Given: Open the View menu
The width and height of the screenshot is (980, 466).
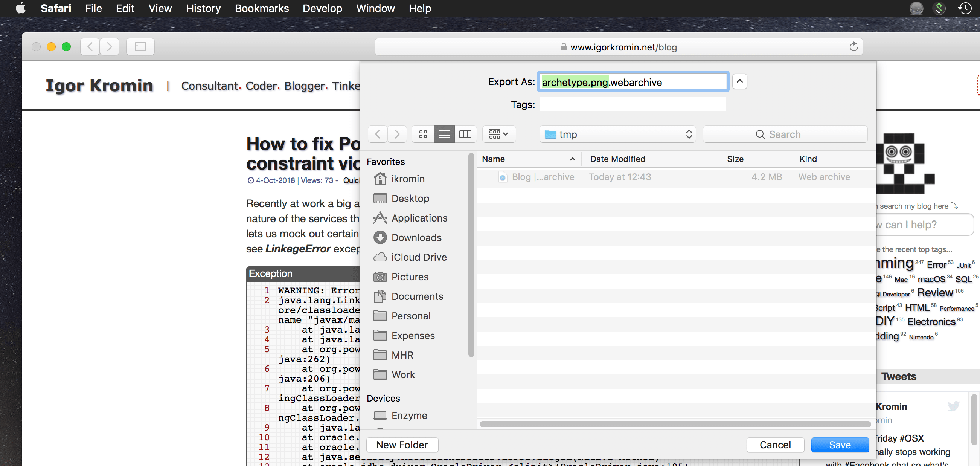Looking at the screenshot, I should click(x=160, y=8).
